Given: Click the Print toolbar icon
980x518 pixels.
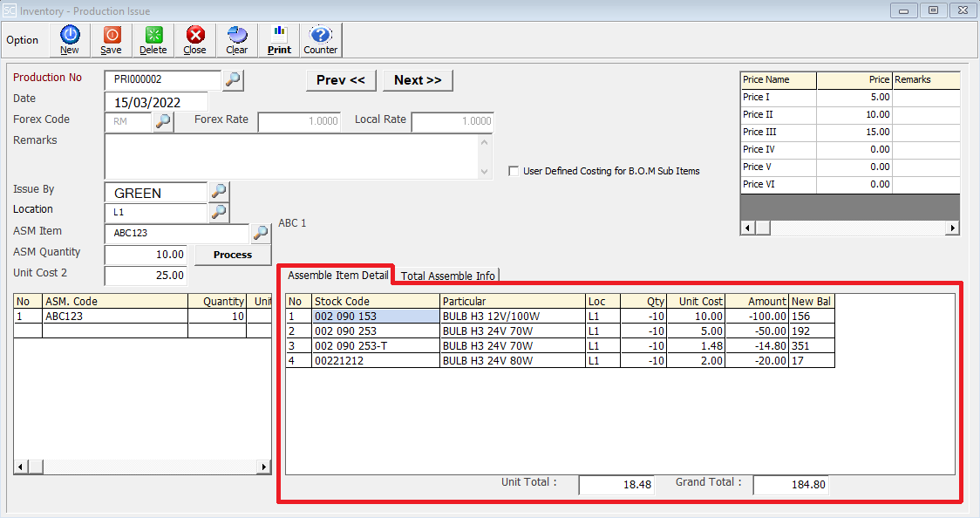Looking at the screenshot, I should (279, 40).
